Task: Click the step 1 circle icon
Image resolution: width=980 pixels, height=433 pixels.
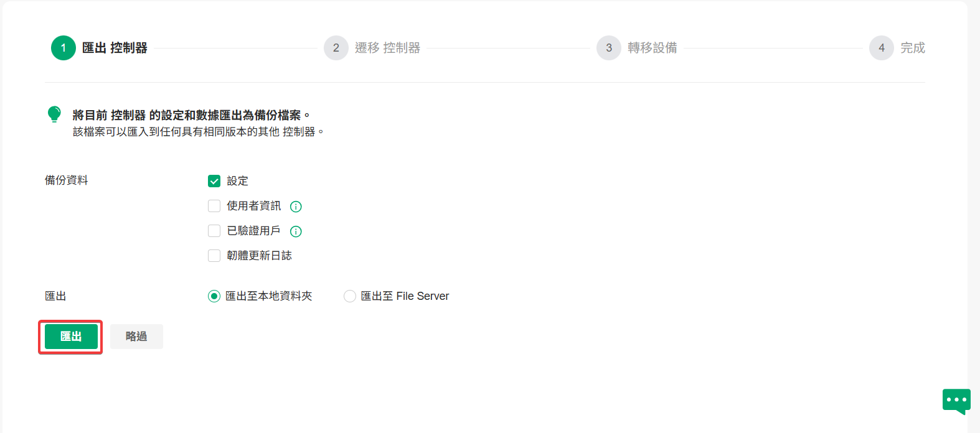Action: [x=64, y=48]
